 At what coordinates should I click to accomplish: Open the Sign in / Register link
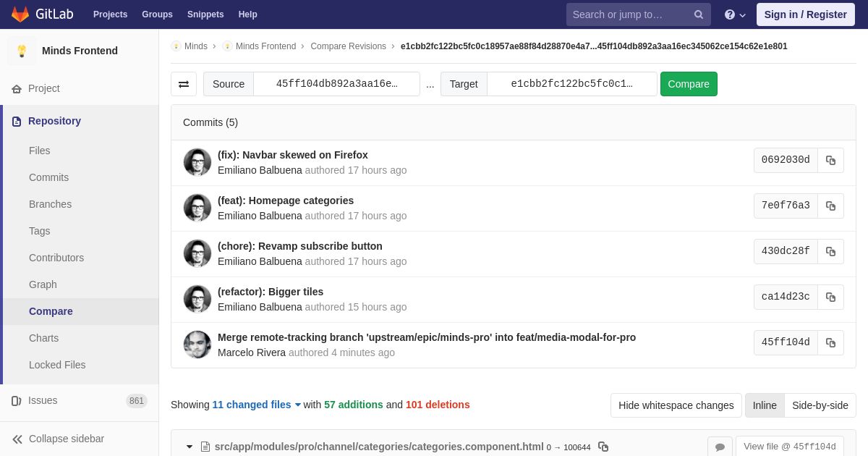point(805,14)
